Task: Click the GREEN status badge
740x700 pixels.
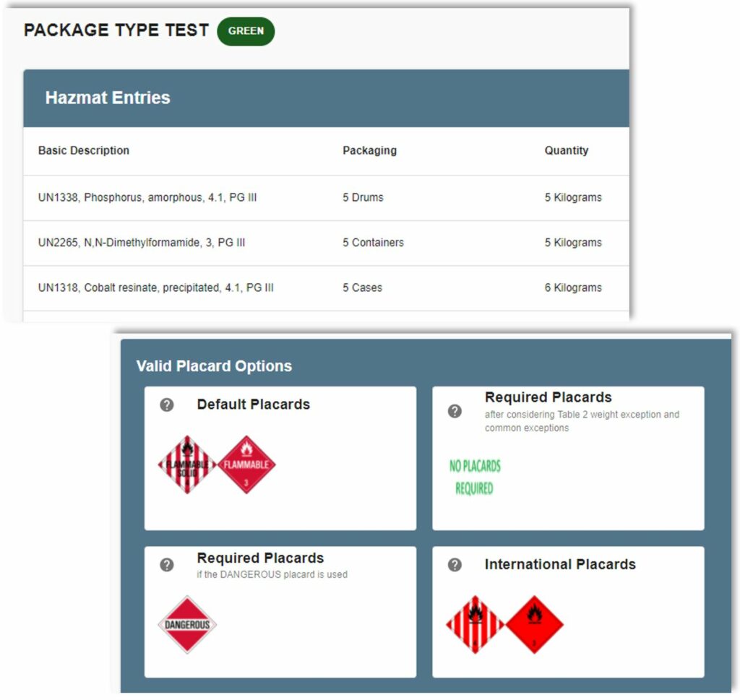Action: click(x=246, y=31)
